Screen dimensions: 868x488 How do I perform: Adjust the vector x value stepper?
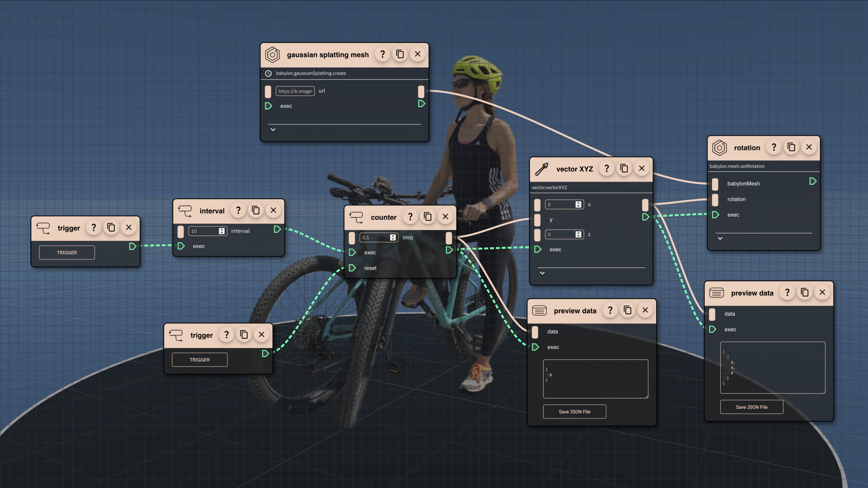pyautogui.click(x=578, y=204)
